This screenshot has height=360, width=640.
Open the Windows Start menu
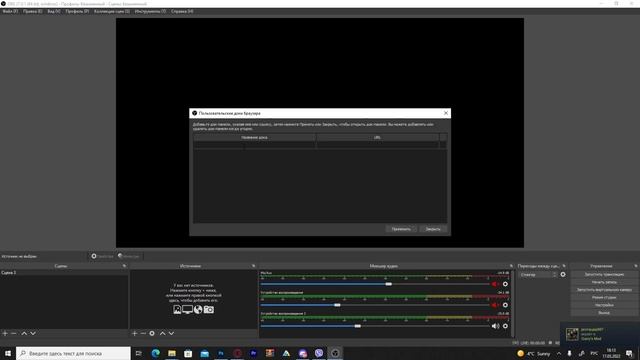point(8,353)
